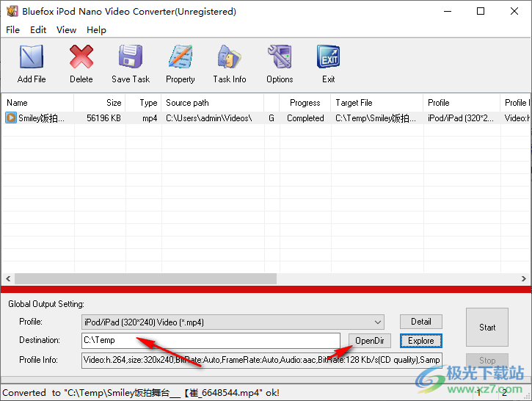Click the 56196 KB size cell

click(103, 118)
